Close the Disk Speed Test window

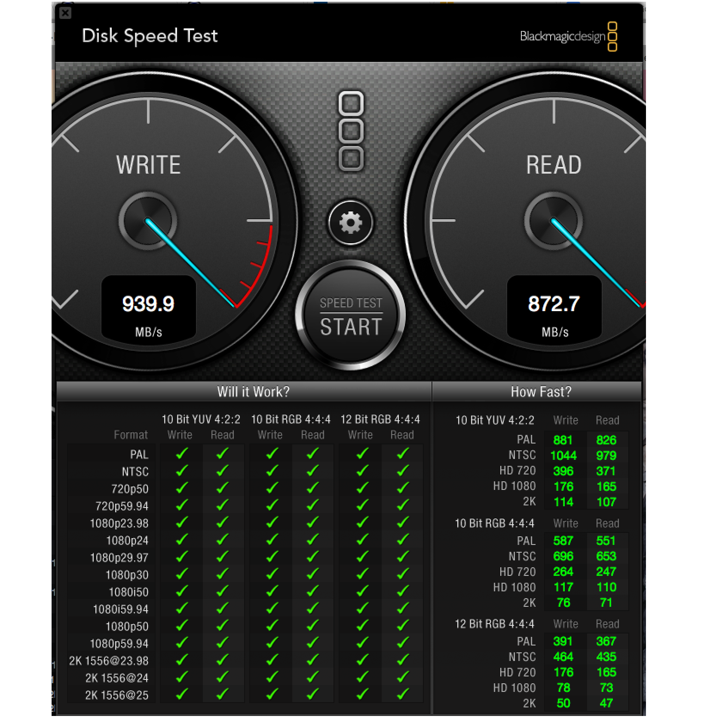point(65,13)
